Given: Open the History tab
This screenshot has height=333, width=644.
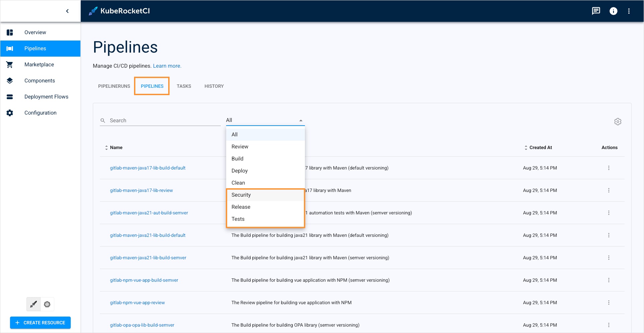Looking at the screenshot, I should pos(214,86).
